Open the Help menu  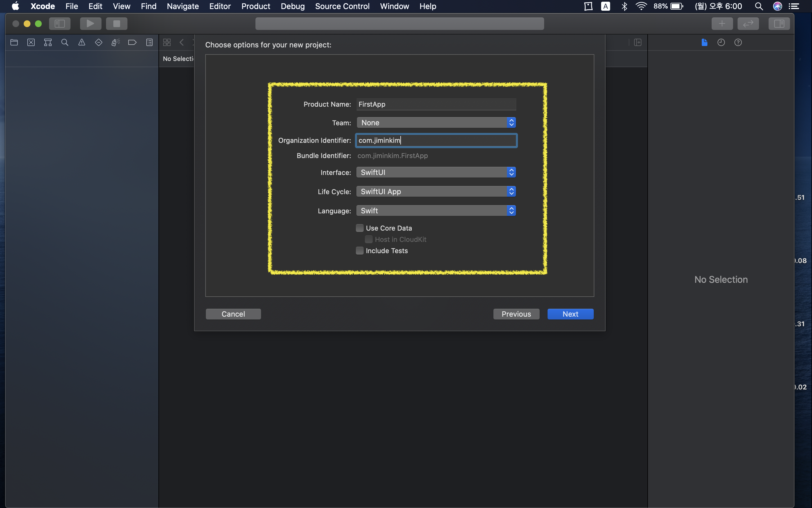pyautogui.click(x=427, y=6)
